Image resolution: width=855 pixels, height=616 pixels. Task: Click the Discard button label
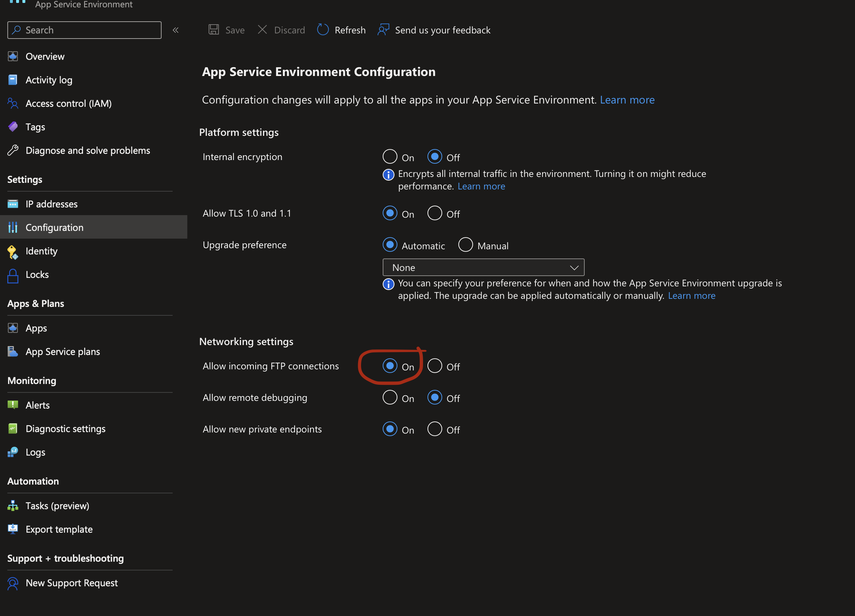coord(289,30)
